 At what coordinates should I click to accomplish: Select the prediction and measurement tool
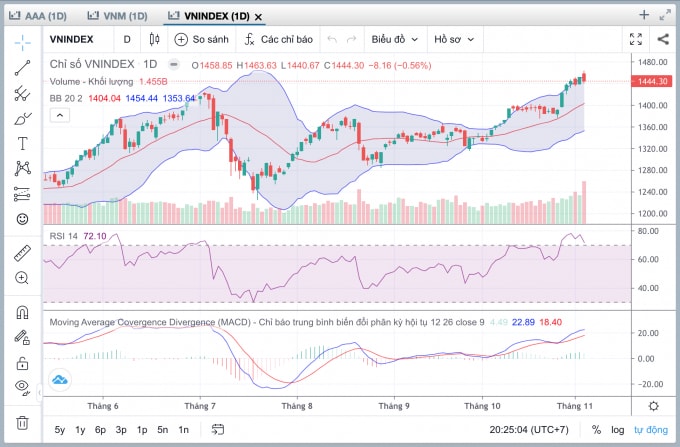[23, 194]
